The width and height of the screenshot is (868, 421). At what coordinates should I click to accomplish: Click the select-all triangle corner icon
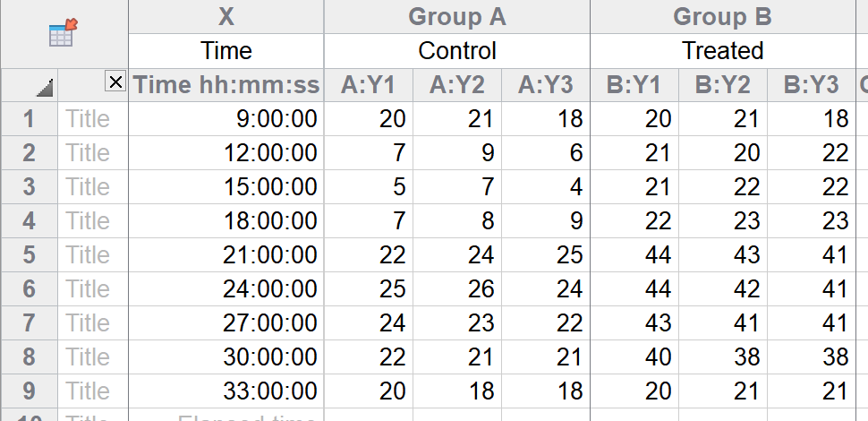click(44, 88)
